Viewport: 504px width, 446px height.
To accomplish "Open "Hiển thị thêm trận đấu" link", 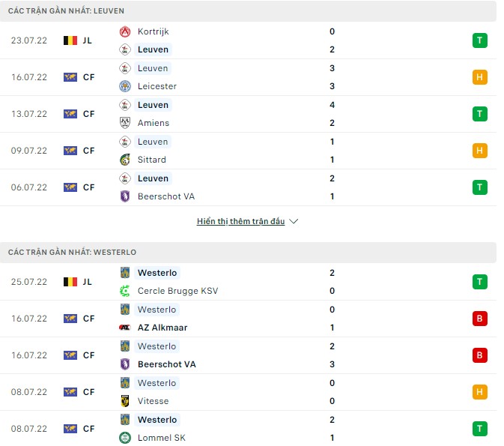I will tap(240, 222).
